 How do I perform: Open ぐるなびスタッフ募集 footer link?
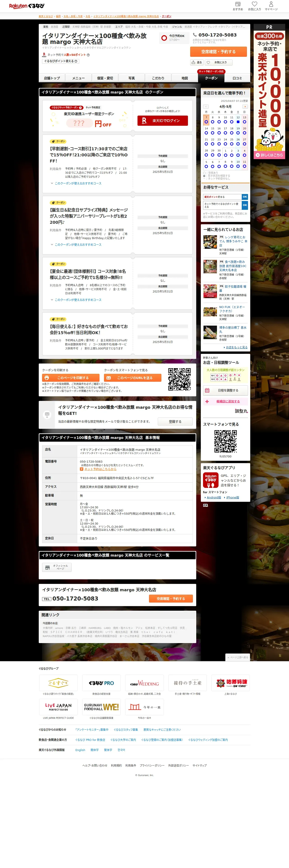(x=126, y=730)
